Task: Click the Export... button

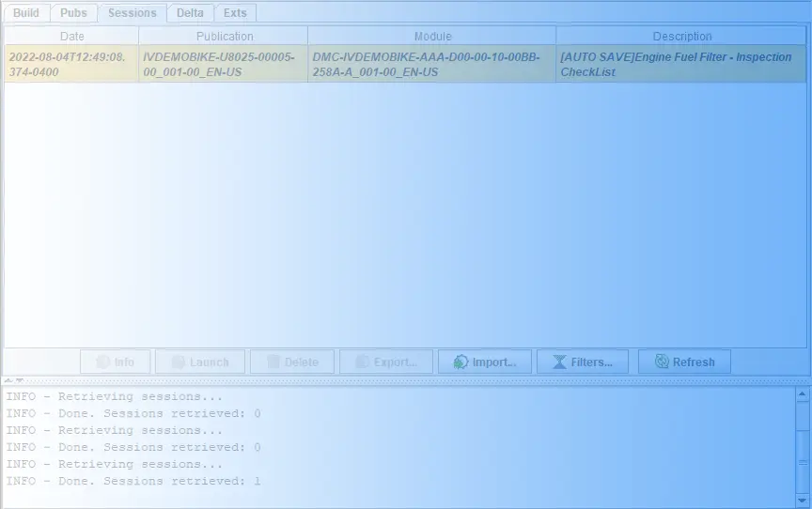Action: click(x=386, y=362)
